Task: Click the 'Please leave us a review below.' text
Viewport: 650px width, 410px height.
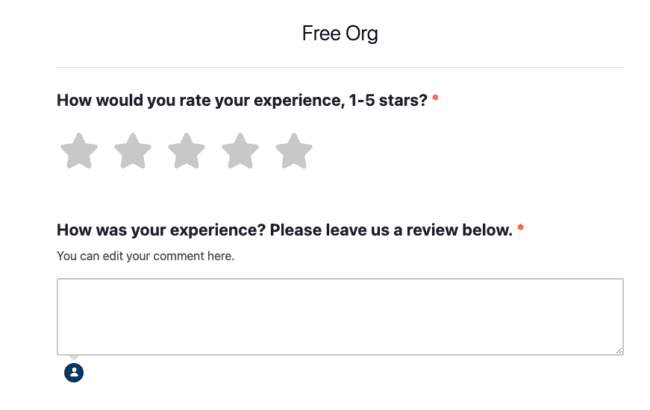Action: pos(391,230)
